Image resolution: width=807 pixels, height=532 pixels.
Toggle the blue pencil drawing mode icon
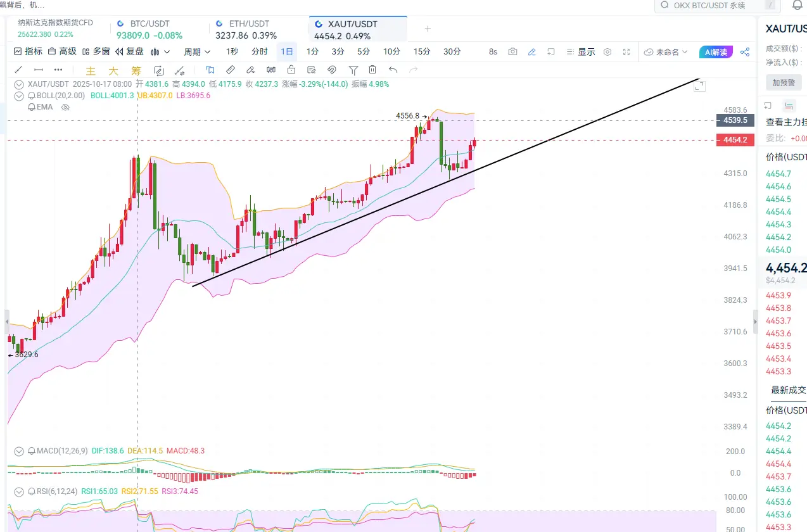532,52
